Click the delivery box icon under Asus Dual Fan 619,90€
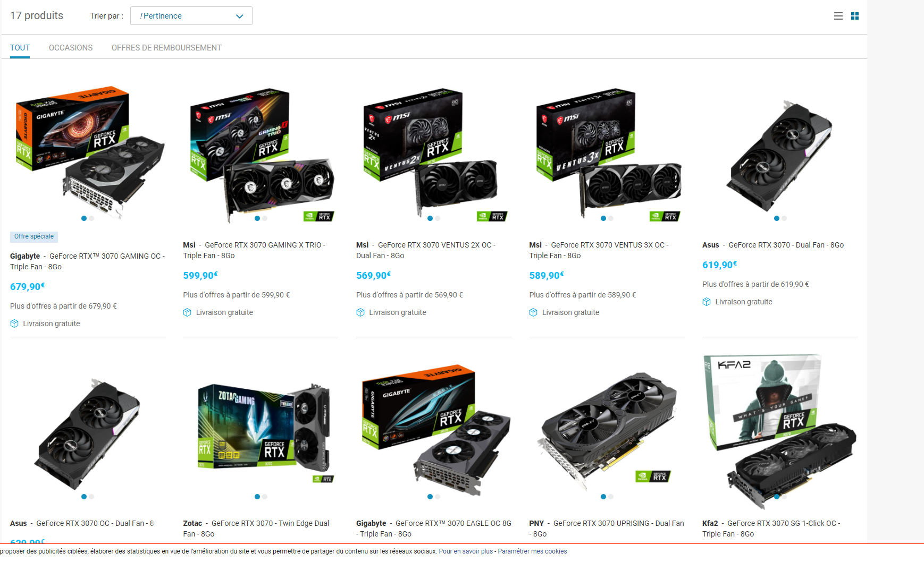 (707, 302)
